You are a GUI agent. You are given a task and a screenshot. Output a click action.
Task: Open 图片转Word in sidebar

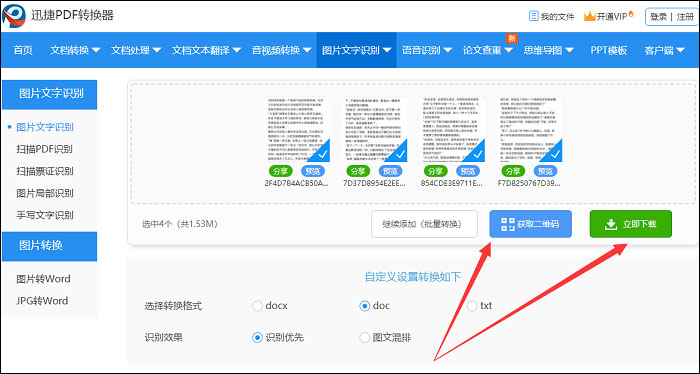tap(43, 279)
